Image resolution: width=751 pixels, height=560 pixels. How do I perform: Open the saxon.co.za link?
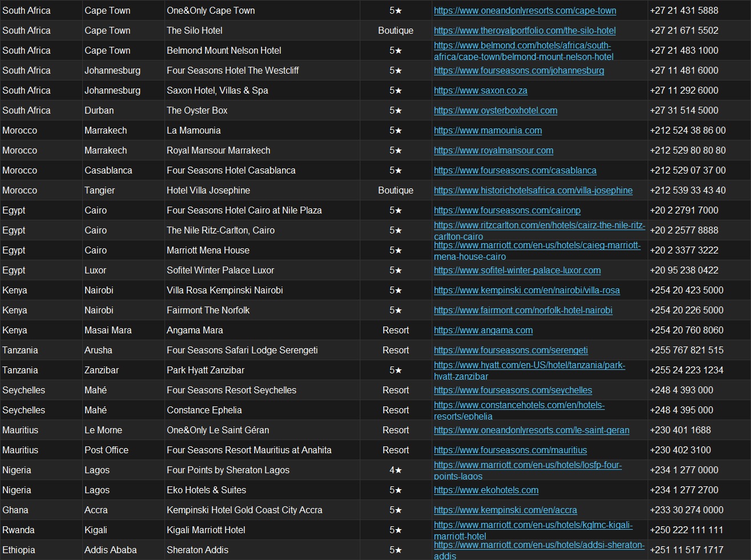pos(480,90)
